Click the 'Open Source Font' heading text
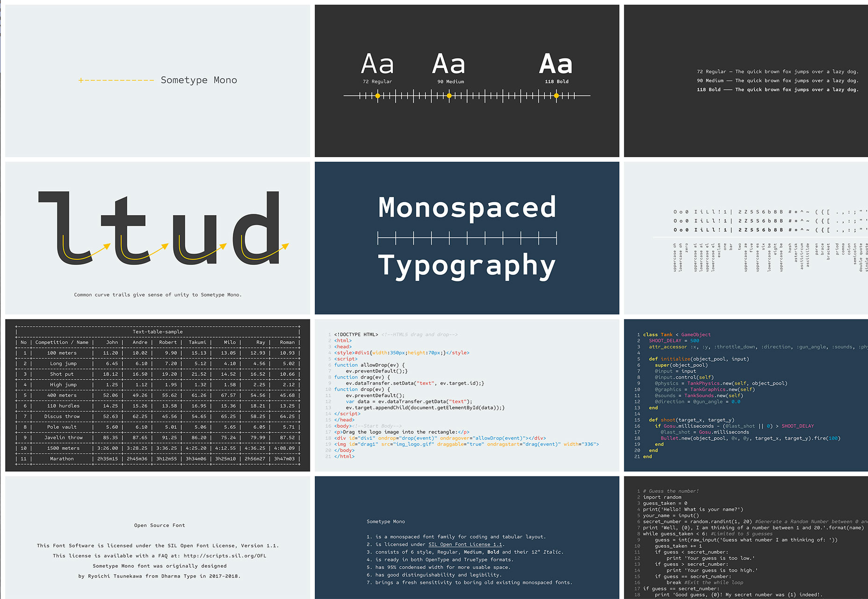 pos(159,526)
